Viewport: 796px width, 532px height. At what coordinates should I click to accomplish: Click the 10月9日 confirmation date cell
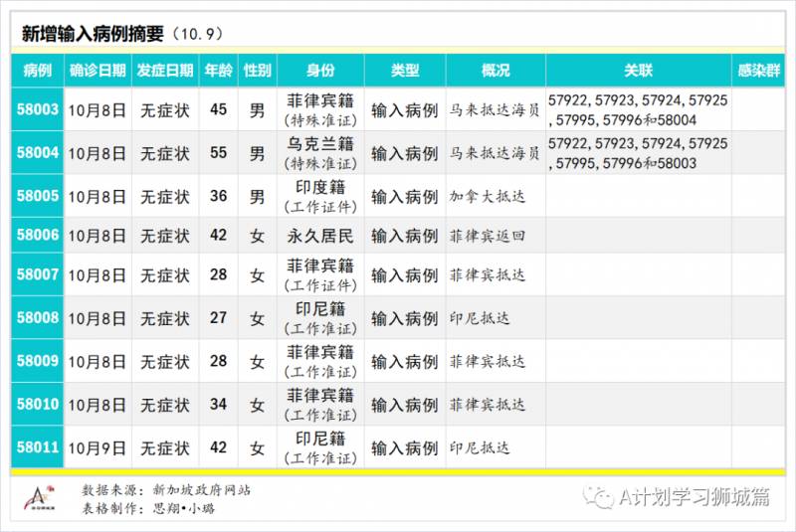click(97, 447)
